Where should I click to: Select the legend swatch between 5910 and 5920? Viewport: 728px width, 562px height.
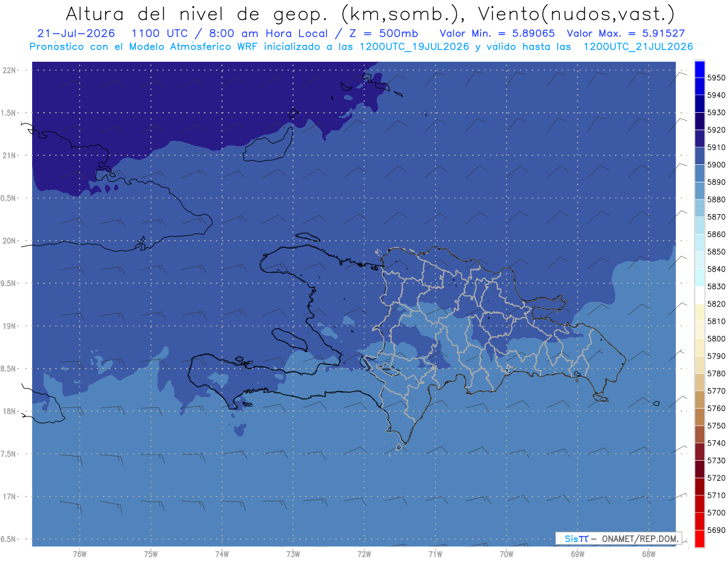click(699, 139)
